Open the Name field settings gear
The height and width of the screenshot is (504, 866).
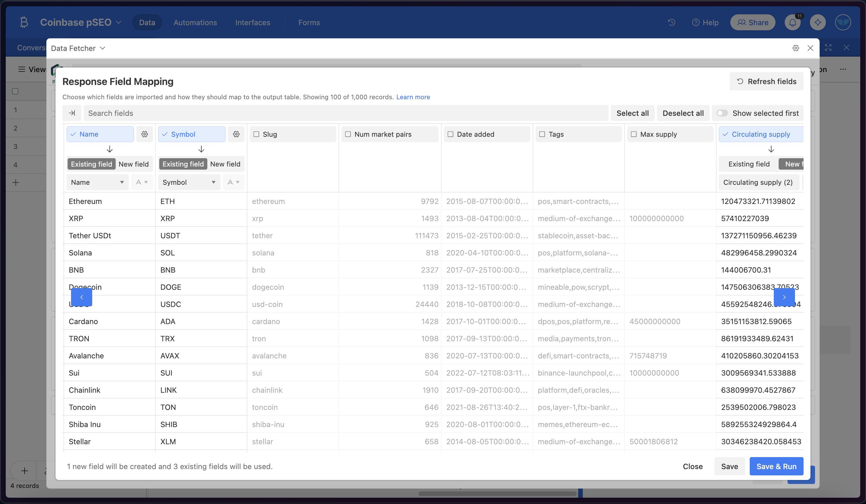(x=145, y=134)
